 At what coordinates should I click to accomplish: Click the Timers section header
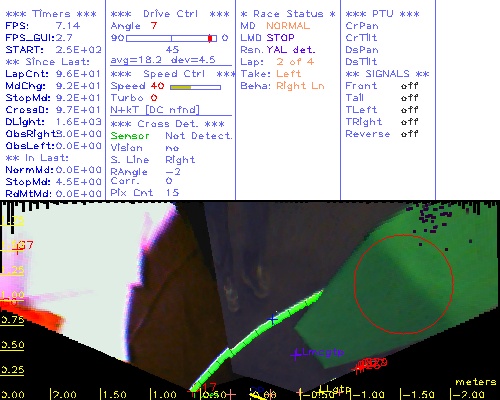click(x=51, y=14)
